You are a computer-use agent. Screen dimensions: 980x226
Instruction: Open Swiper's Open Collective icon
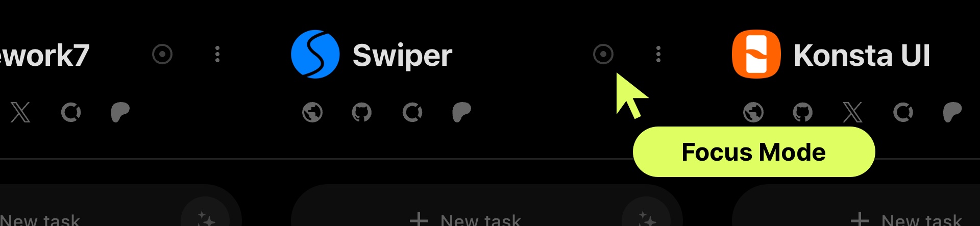[x=412, y=112]
